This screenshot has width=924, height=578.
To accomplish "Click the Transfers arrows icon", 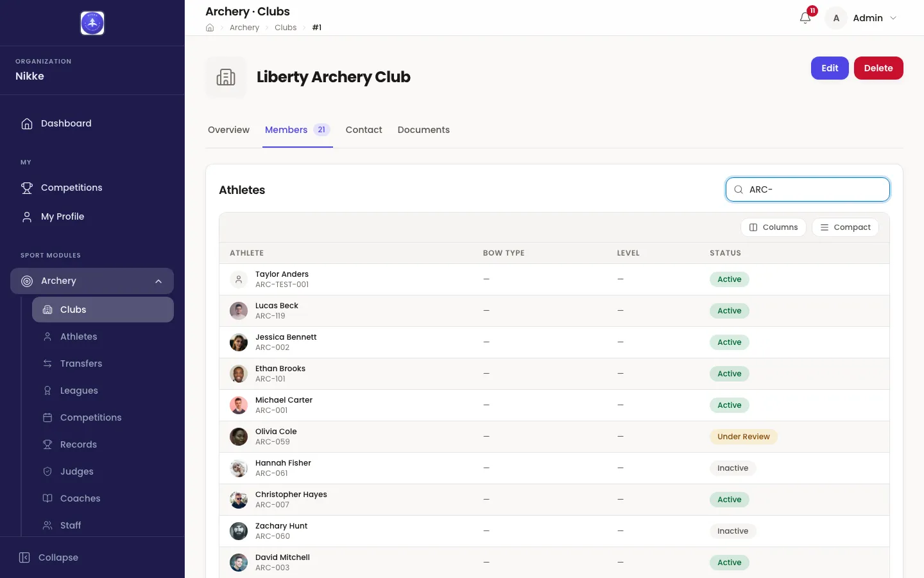I will (47, 363).
